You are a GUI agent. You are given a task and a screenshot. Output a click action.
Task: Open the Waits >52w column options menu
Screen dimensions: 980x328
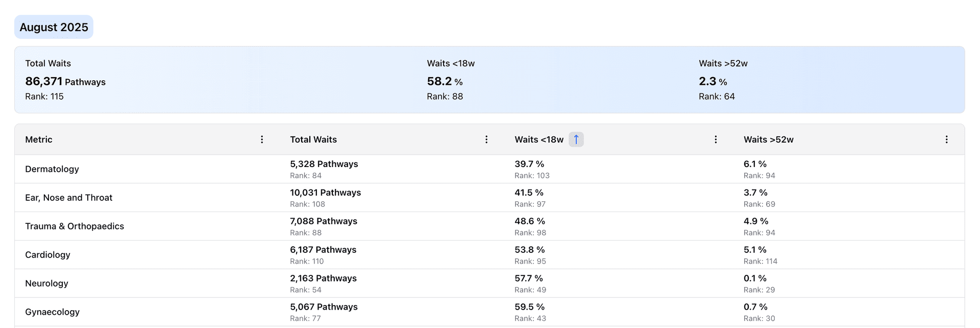click(x=946, y=139)
